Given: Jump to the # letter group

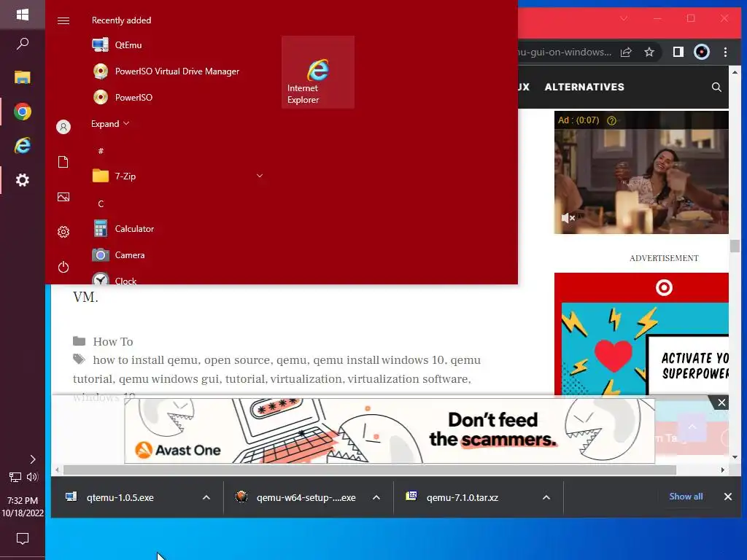Looking at the screenshot, I should point(101,150).
